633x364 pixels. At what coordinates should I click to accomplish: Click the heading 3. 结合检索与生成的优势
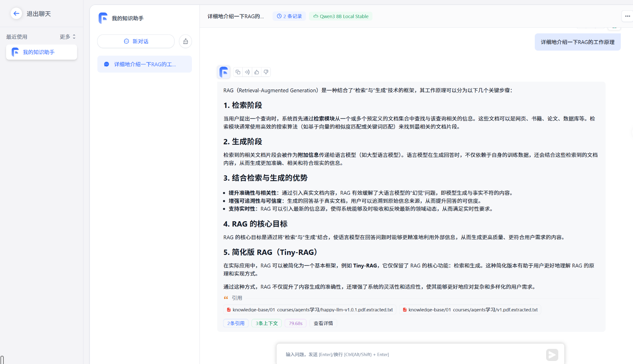coord(265,178)
